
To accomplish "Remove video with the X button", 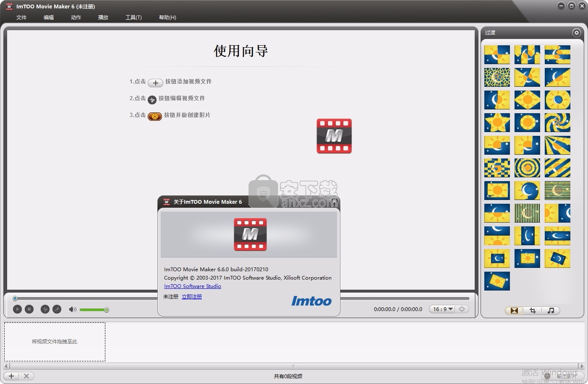I will pyautogui.click(x=26, y=376).
